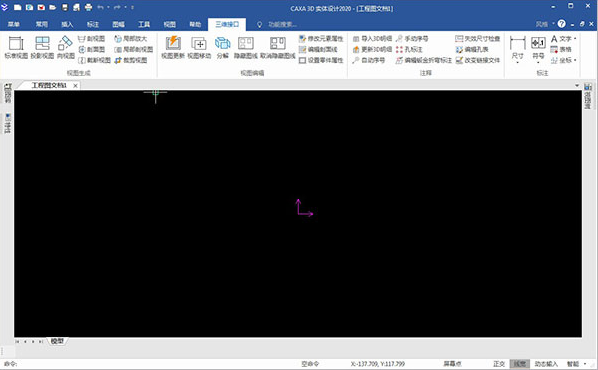Click 自动序号 auto numbering

[x=368, y=60]
